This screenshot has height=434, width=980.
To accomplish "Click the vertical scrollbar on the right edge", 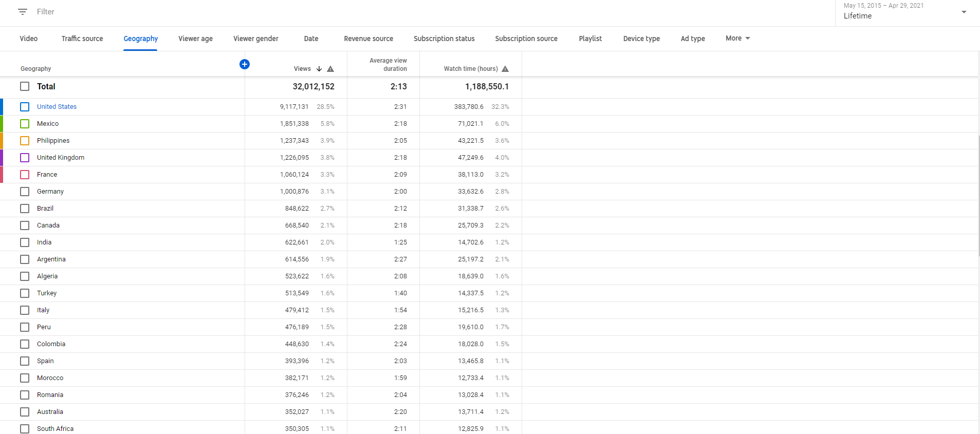I will (x=978, y=195).
